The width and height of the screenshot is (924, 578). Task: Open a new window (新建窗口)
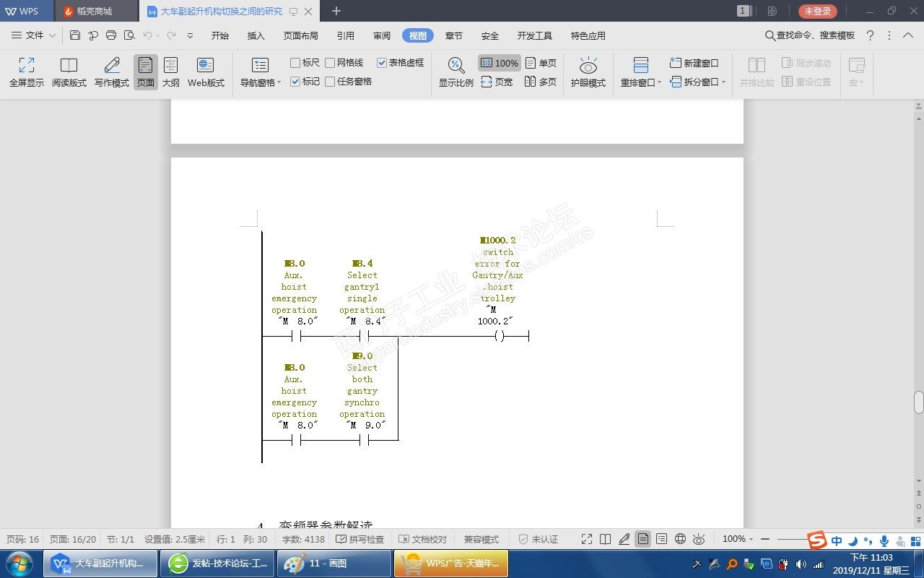(x=694, y=63)
